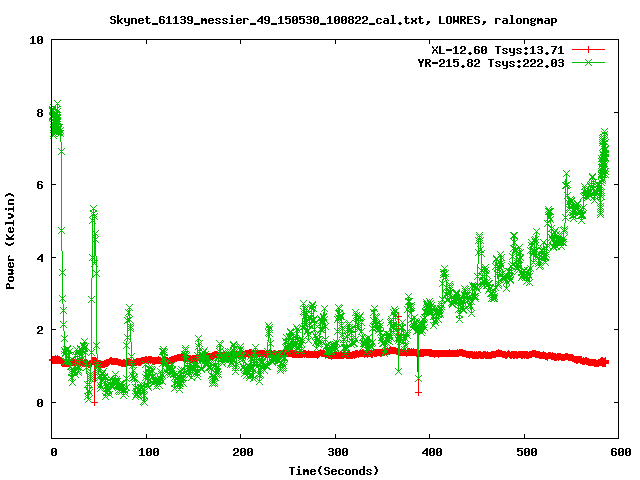Click the Time(Seconds) x-axis label
The image size is (640, 480).
pyautogui.click(x=334, y=470)
